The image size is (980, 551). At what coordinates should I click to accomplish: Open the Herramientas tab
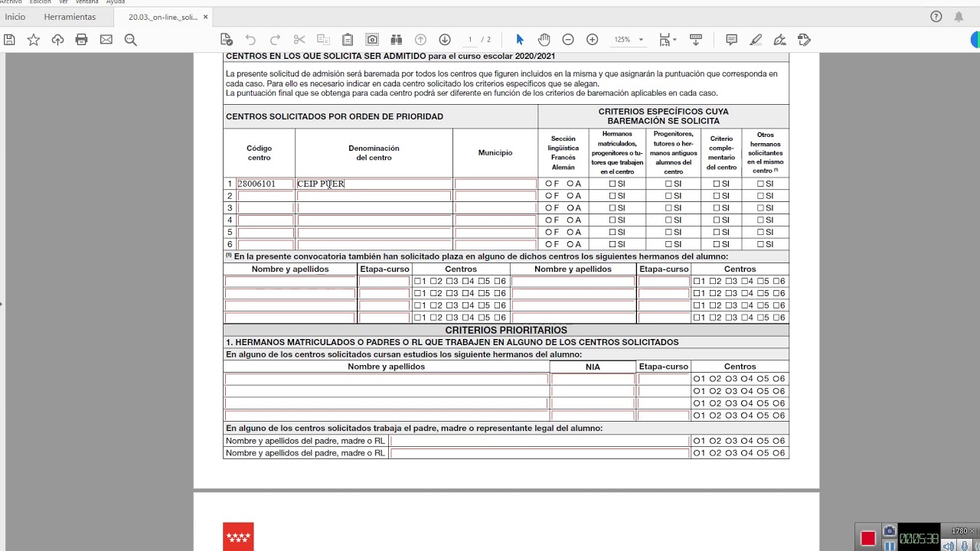click(70, 17)
